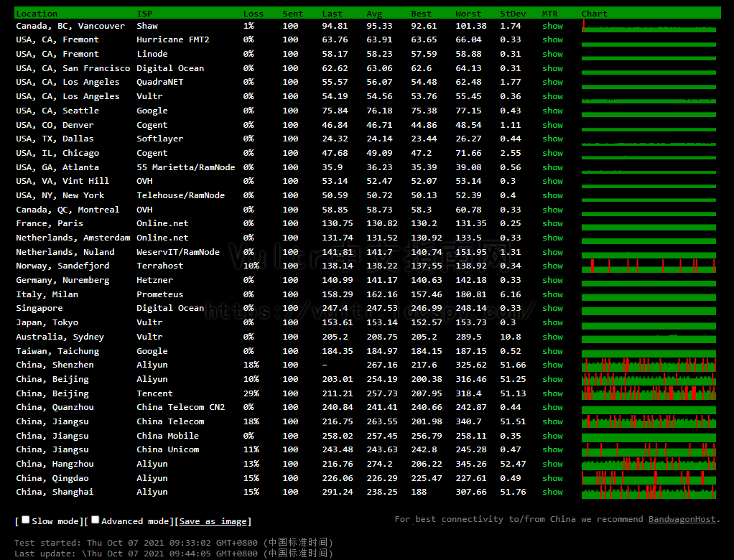The height and width of the screenshot is (560, 734).
Task: Click the 10% loss value for Terrahost
Action: click(x=251, y=266)
